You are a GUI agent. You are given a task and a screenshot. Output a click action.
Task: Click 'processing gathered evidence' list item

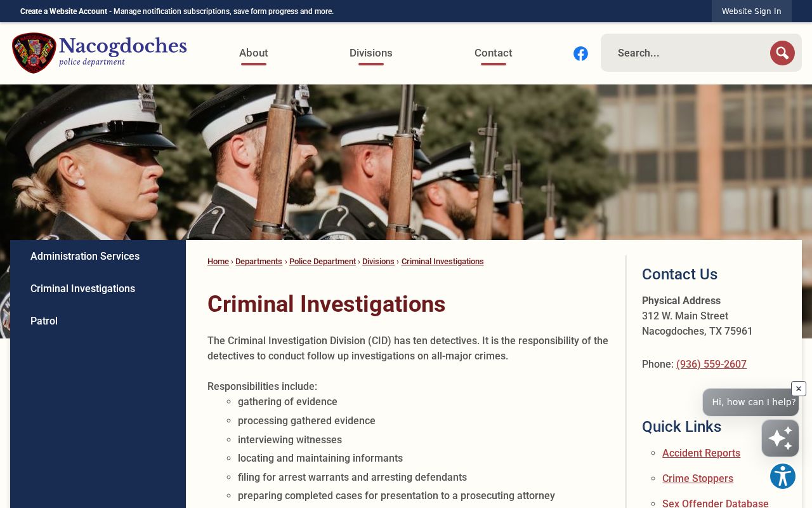(x=306, y=420)
